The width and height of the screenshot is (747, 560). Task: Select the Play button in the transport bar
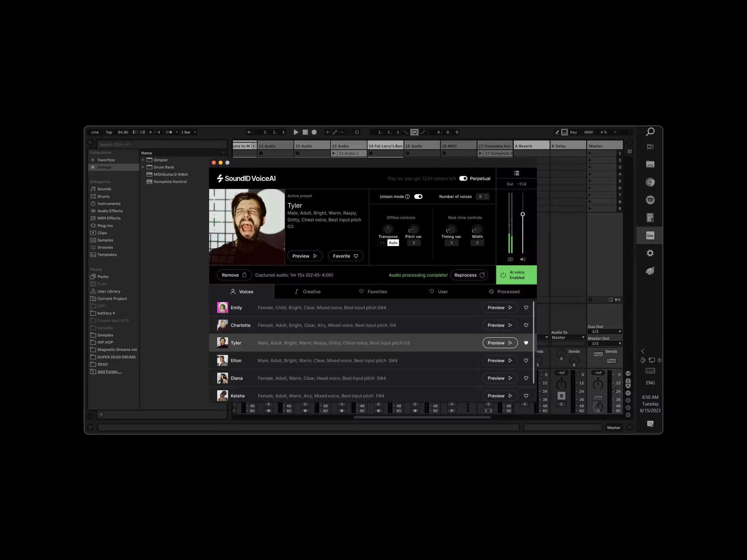(x=296, y=132)
